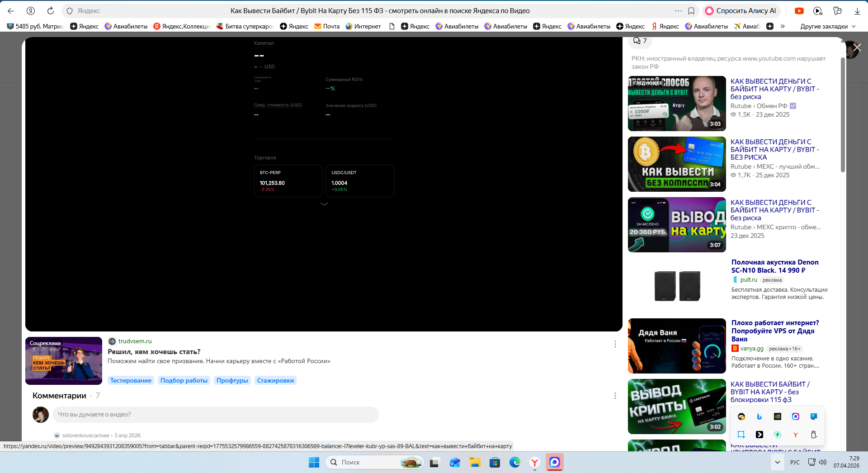
Task: Launch Outlook from the taskbar
Action: click(455, 462)
